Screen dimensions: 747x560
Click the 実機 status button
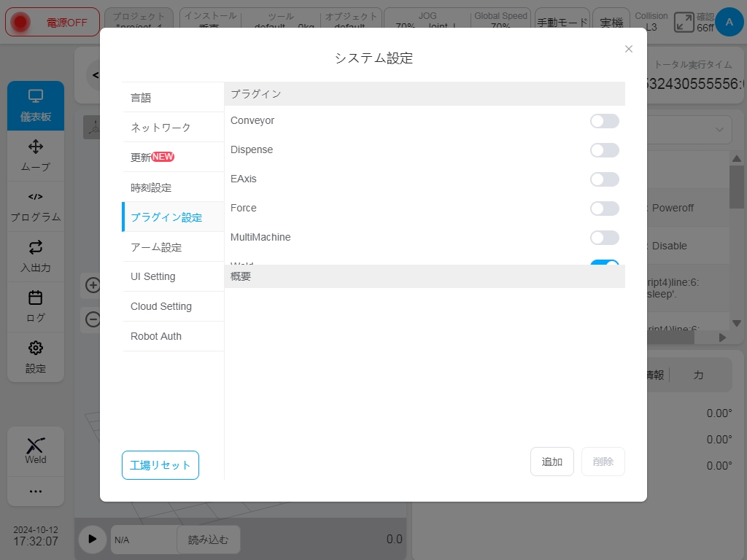pyautogui.click(x=611, y=23)
